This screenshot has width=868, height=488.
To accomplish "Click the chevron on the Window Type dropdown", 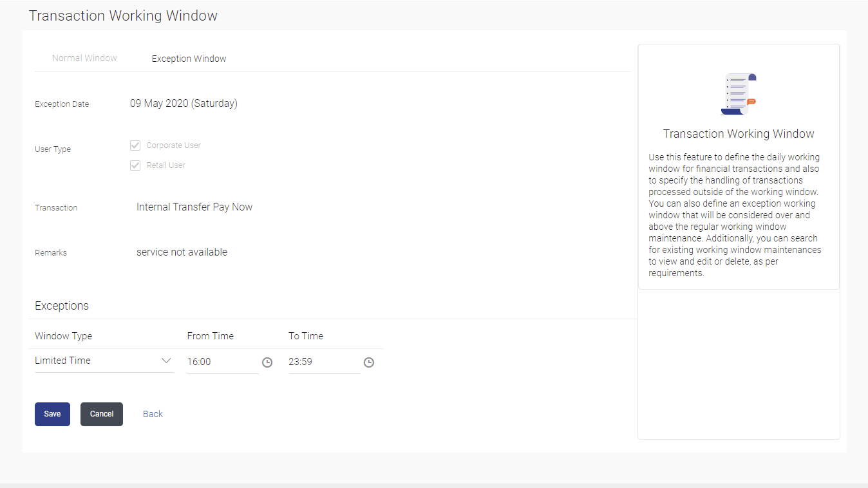I will pyautogui.click(x=167, y=361).
